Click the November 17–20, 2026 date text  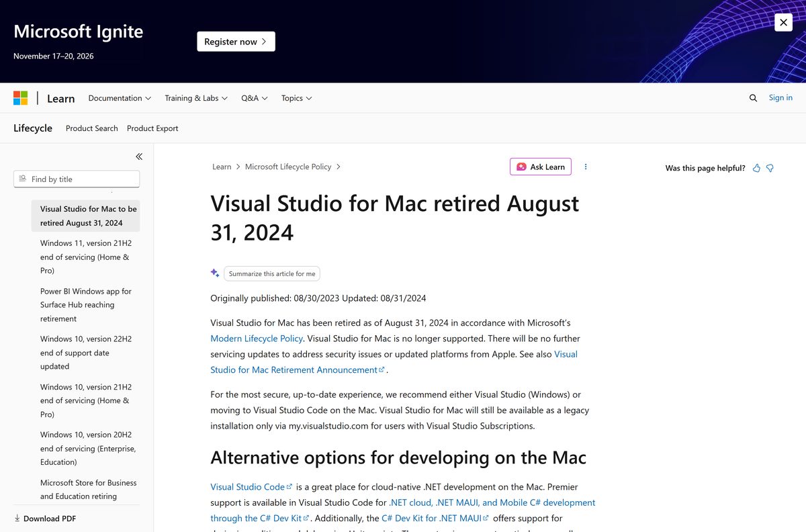tap(54, 56)
